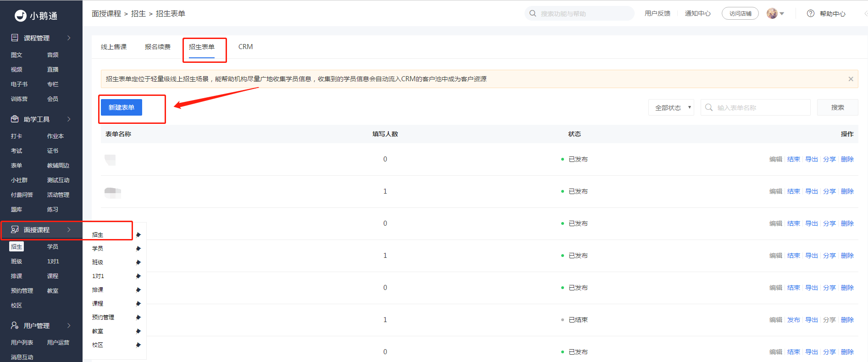Pin the 学员 submenu item
868x362 pixels.
coord(138,249)
